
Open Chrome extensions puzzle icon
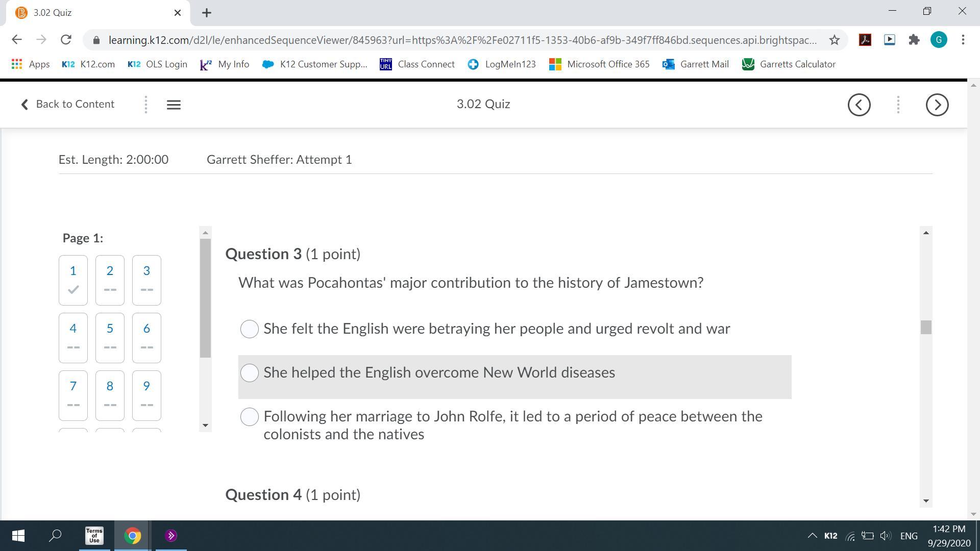coord(914,40)
